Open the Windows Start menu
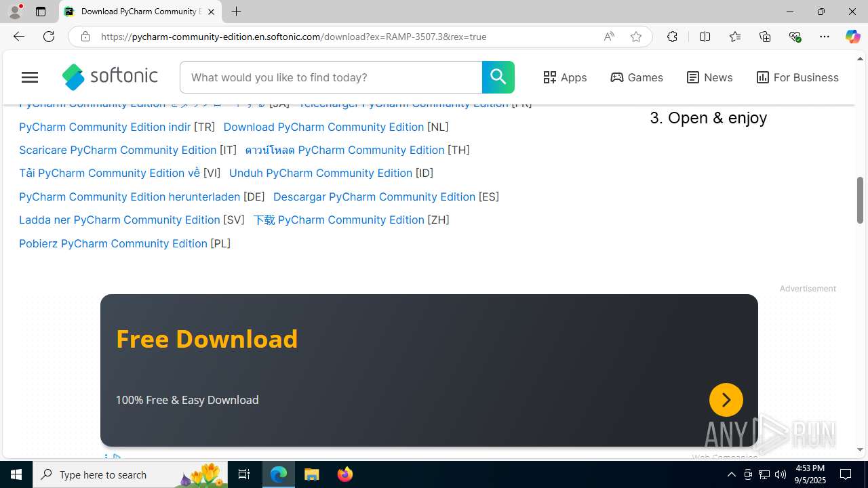 (16, 474)
